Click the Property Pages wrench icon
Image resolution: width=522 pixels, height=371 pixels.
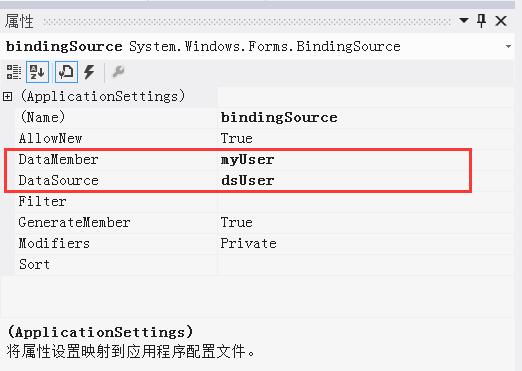[118, 72]
